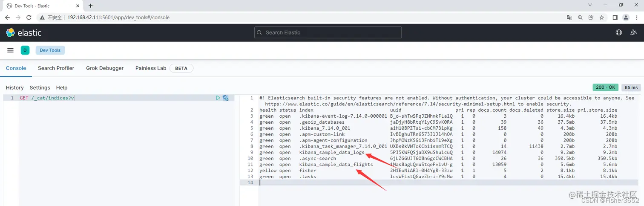Click the .tasks index name
This screenshot has width=644, height=206.
(308, 176)
